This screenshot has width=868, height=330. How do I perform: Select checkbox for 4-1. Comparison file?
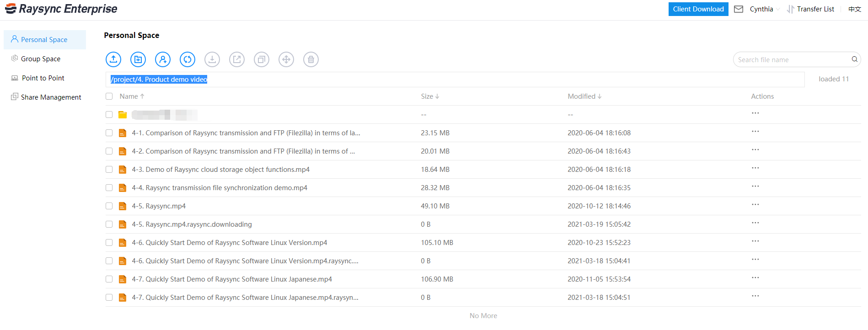click(x=109, y=133)
